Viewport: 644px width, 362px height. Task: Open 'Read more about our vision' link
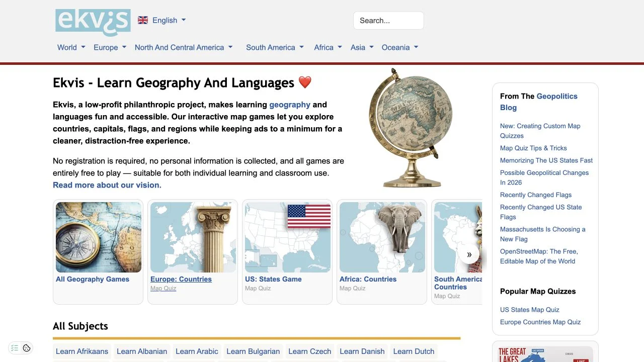107,185
